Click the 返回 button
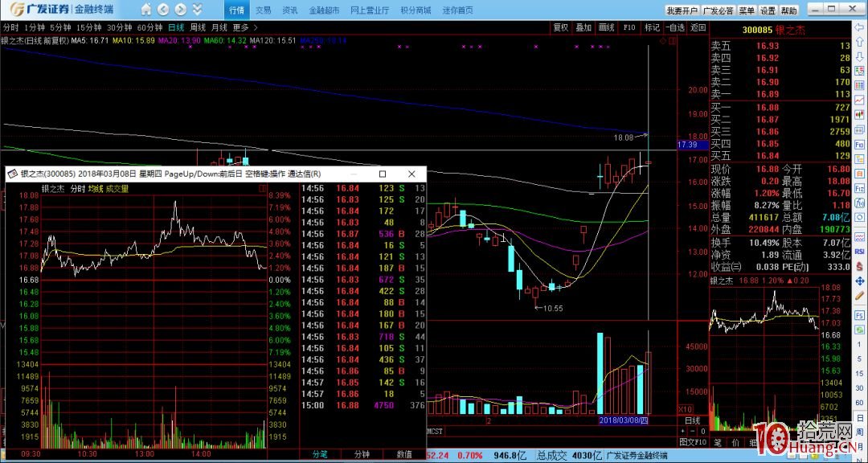This screenshot has width=868, height=463. [698, 27]
